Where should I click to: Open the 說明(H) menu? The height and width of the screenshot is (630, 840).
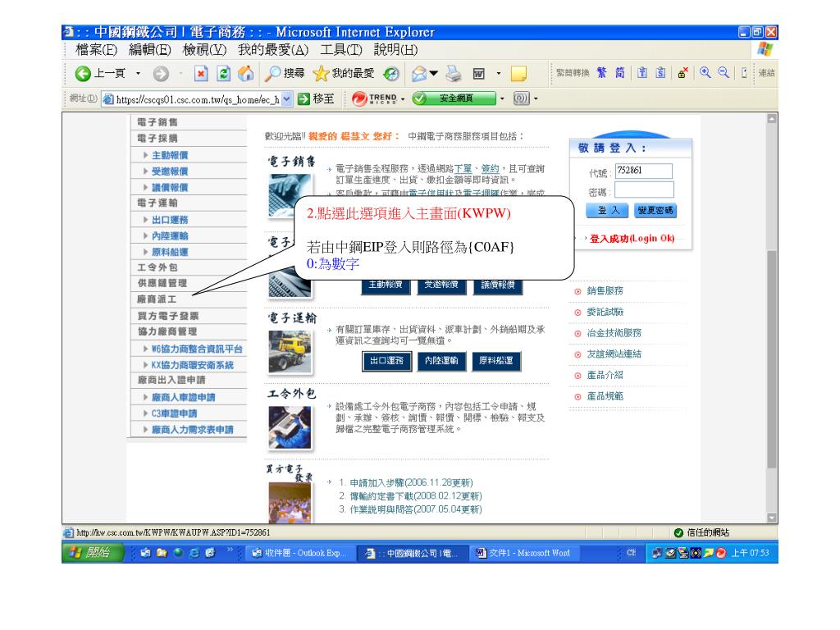pos(395,50)
